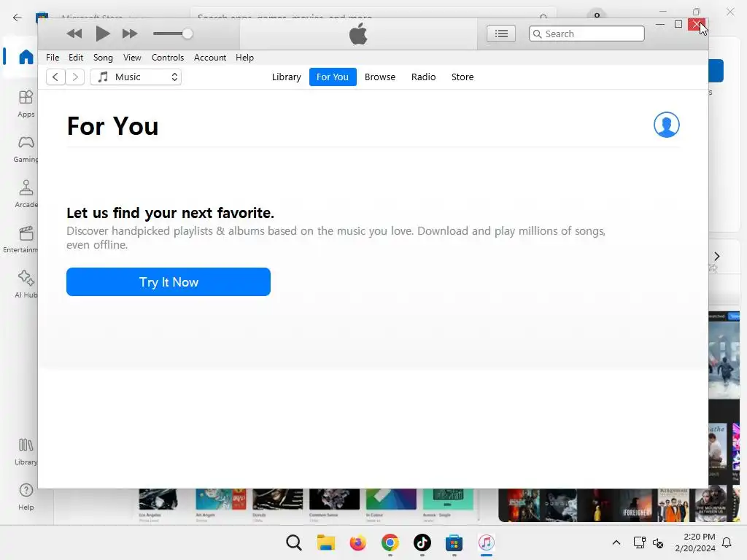Click Microsoft Store back arrow
747x560 pixels.
click(x=18, y=17)
